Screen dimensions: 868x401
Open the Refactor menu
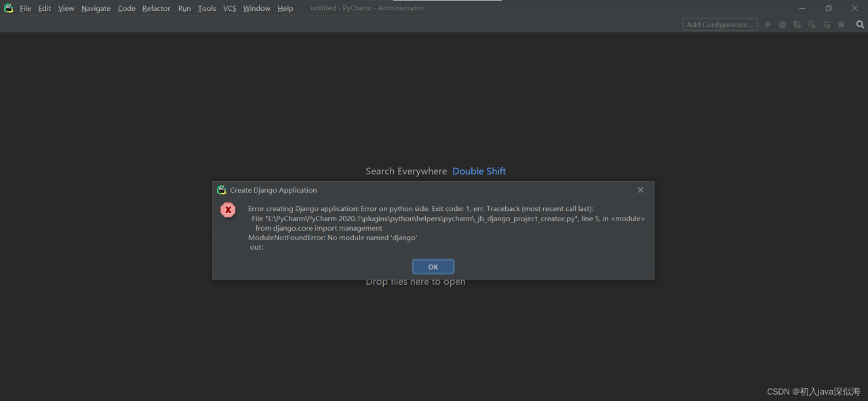pos(156,8)
